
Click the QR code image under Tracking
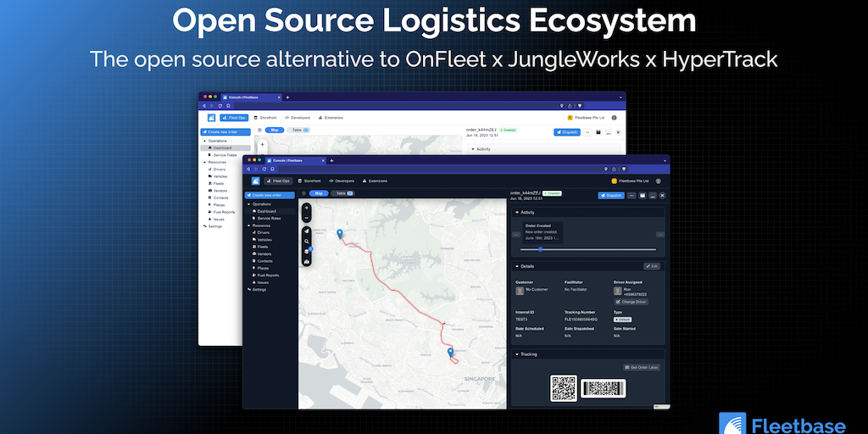(x=564, y=388)
